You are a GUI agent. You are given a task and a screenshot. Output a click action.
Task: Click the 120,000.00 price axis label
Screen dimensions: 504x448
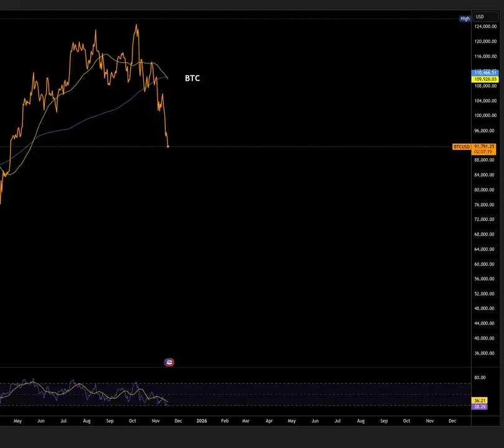[485, 41]
